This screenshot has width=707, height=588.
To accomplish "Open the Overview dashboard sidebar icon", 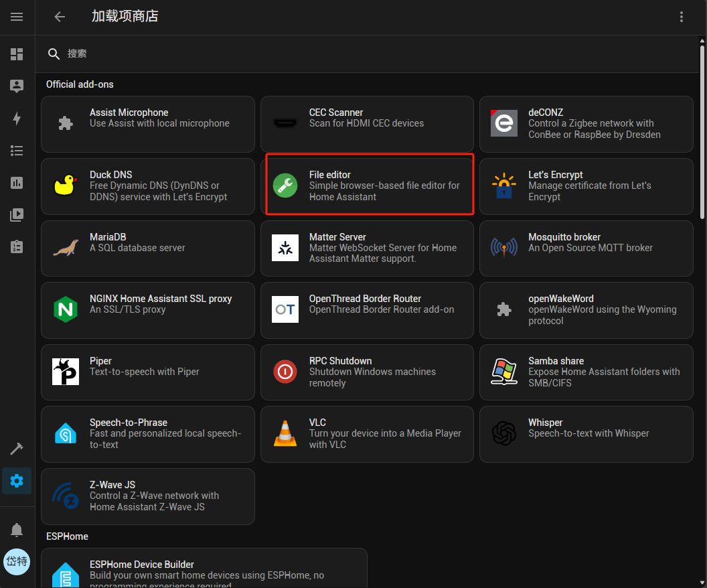I will click(x=17, y=54).
